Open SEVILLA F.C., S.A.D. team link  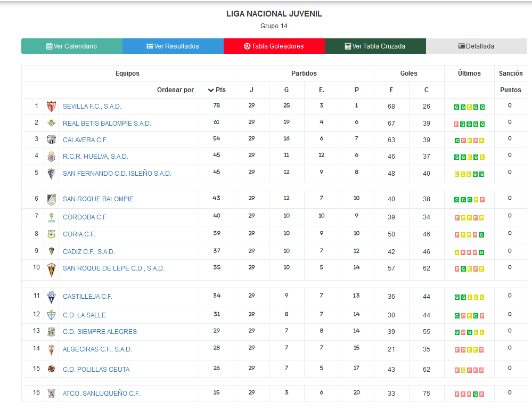pyautogui.click(x=92, y=107)
